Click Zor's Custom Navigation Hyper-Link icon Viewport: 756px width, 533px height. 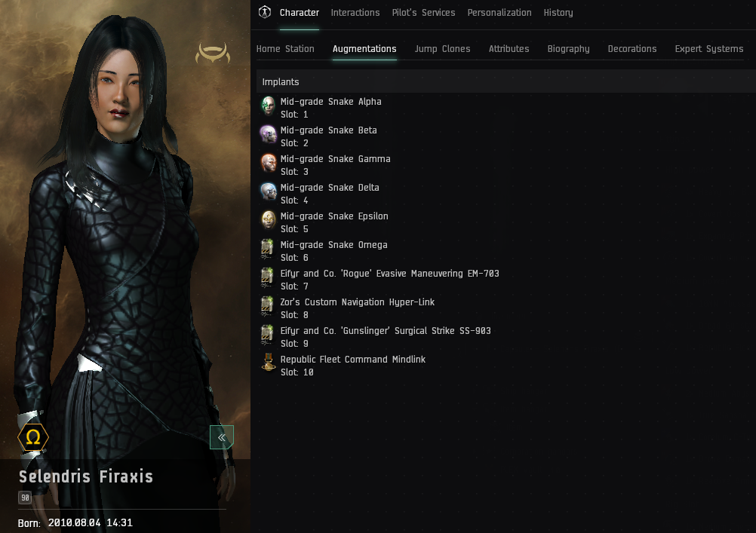(x=267, y=307)
